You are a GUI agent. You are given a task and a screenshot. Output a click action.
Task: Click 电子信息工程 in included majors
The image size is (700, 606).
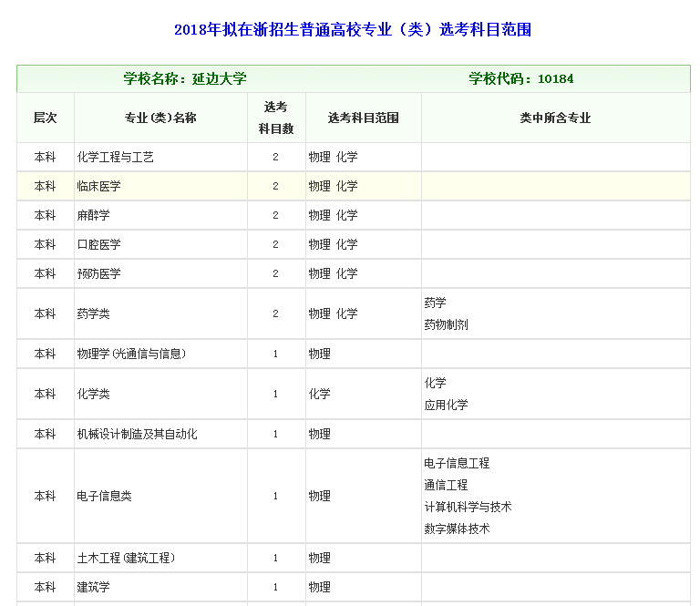457,463
